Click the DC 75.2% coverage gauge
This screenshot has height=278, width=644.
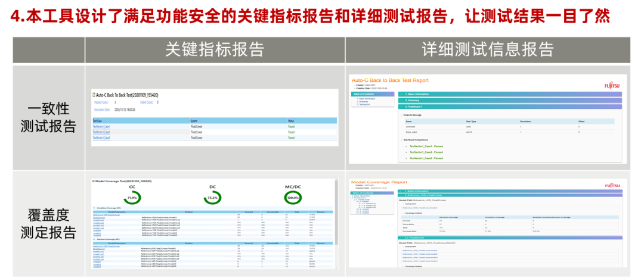point(212,198)
